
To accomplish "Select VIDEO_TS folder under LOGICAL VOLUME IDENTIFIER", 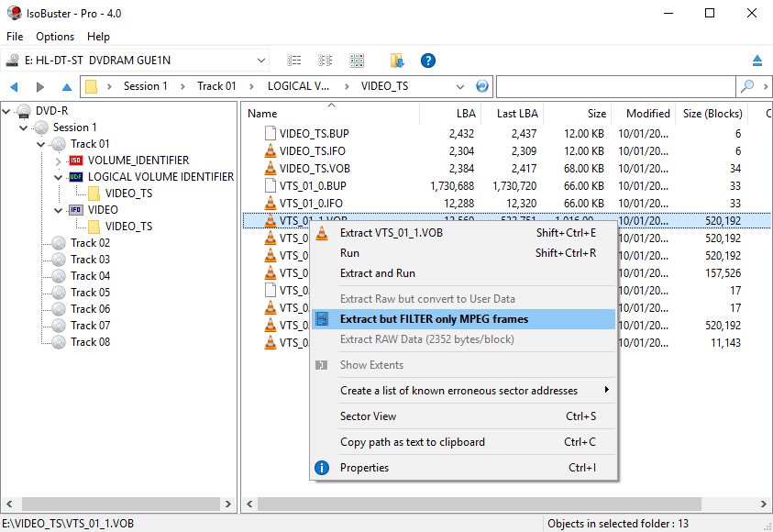I will click(128, 194).
